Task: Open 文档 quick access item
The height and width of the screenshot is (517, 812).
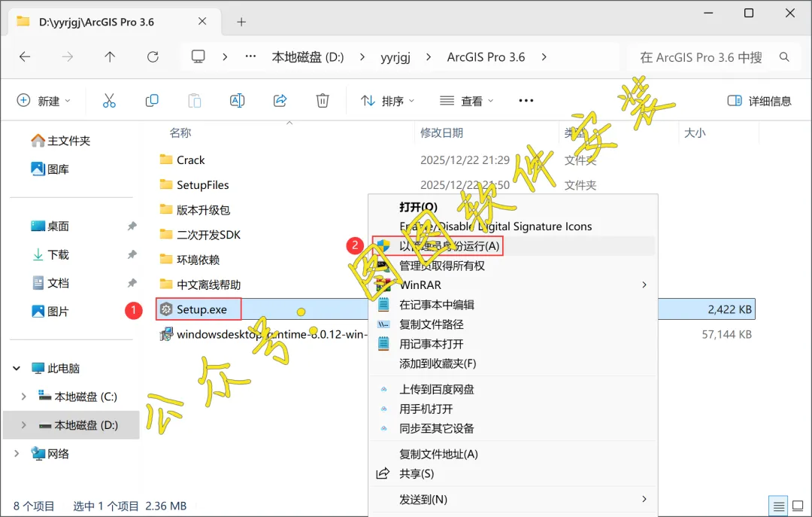Action: pyautogui.click(x=50, y=283)
